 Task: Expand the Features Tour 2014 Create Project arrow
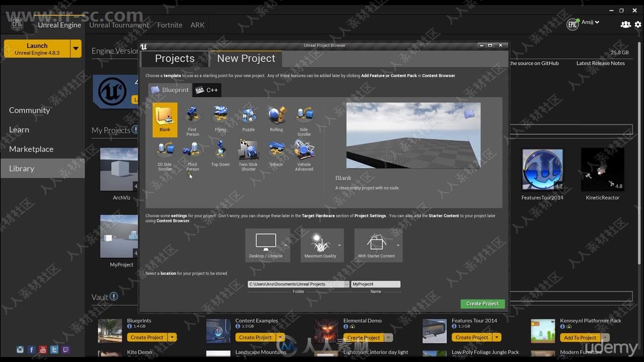point(497,337)
